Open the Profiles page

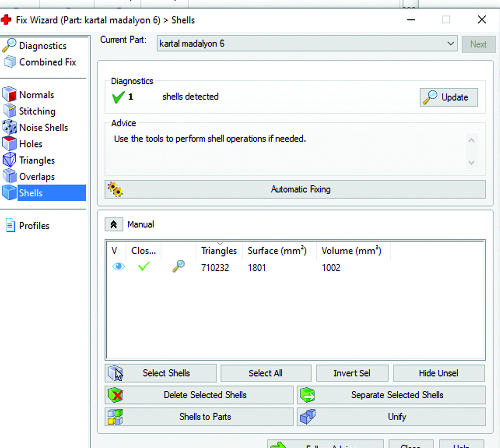[34, 225]
